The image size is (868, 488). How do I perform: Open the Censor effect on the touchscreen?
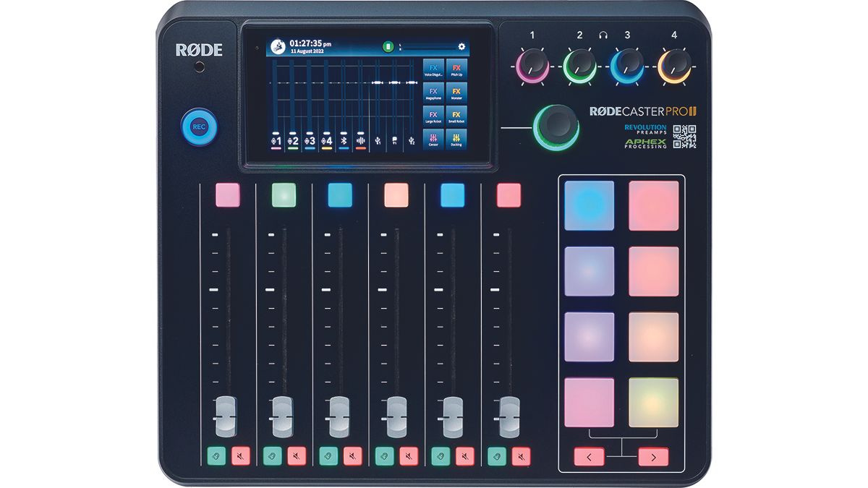click(x=433, y=140)
